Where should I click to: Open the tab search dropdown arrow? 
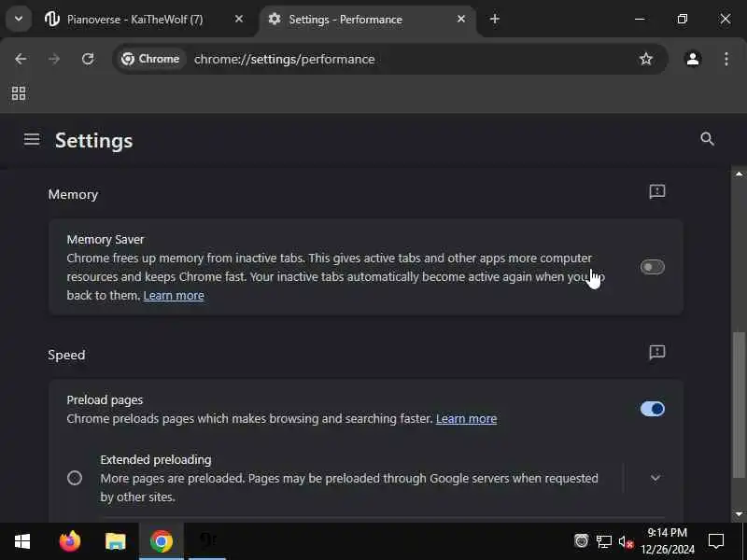point(19,19)
